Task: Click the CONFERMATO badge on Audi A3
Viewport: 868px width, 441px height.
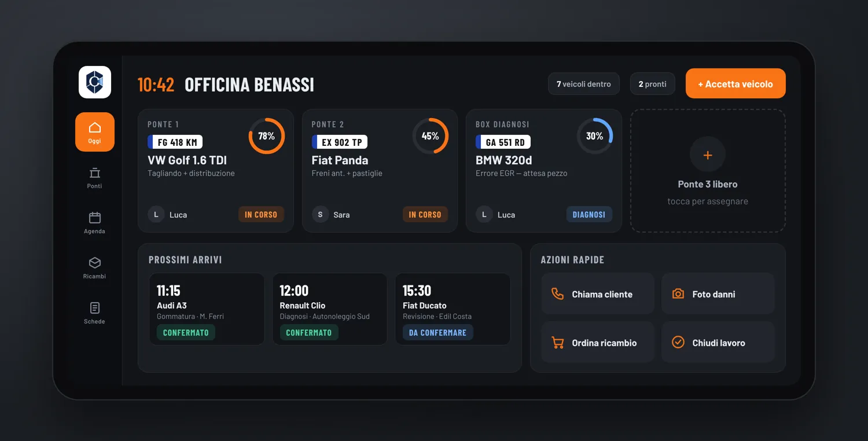Action: (186, 333)
